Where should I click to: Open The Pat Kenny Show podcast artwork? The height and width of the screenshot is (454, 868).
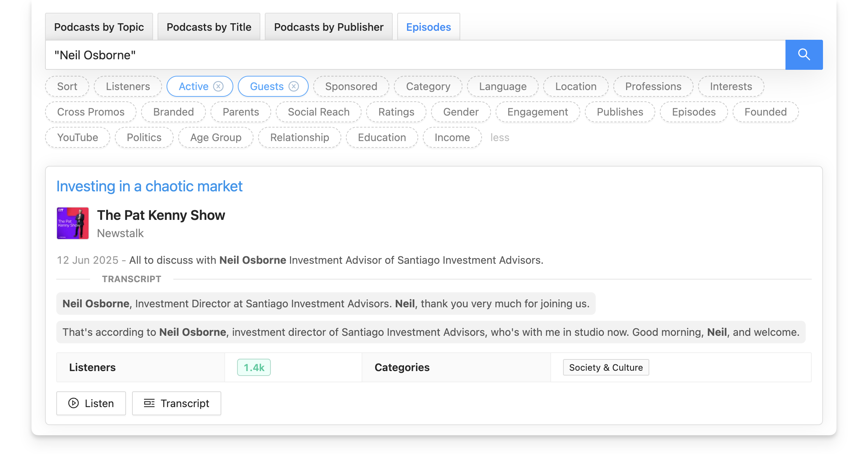[x=72, y=223]
